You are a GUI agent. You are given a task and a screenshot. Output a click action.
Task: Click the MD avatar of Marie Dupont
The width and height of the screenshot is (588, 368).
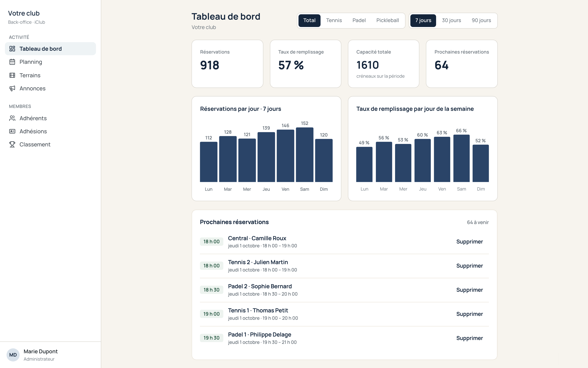click(x=13, y=355)
